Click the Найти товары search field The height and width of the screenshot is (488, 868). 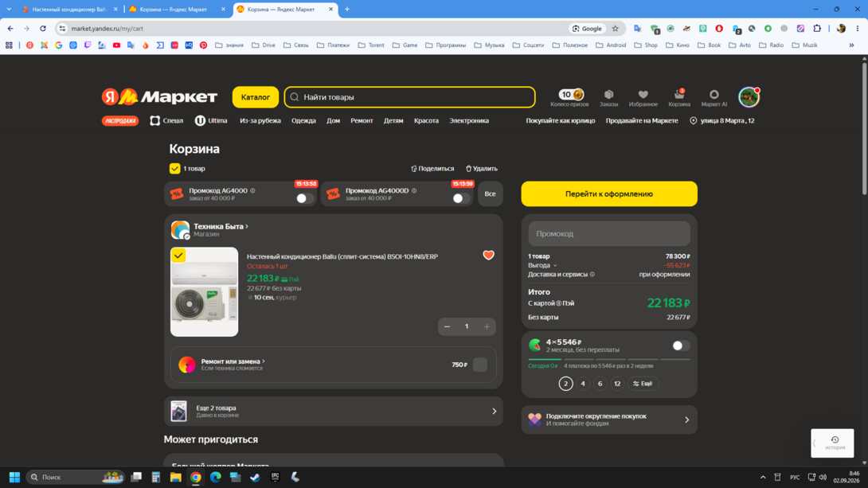pyautogui.click(x=409, y=97)
